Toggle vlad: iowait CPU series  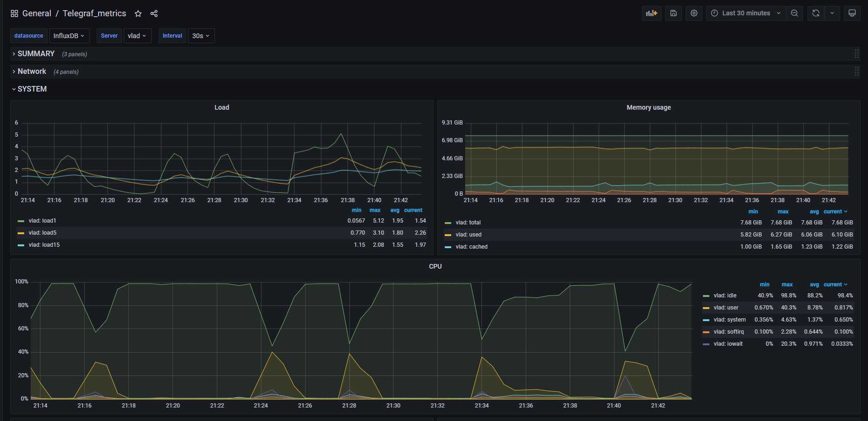[728, 344]
